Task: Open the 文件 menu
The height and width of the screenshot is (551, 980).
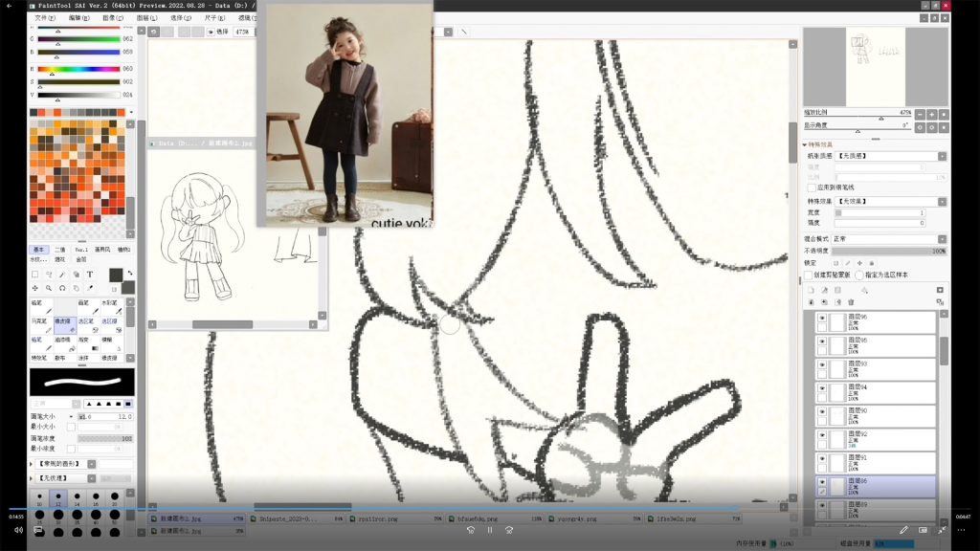Action: pos(44,17)
